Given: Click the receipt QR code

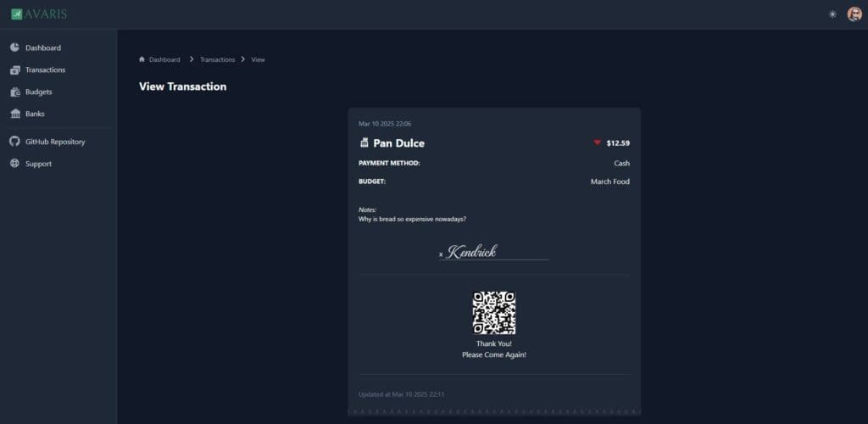Looking at the screenshot, I should coord(493,313).
